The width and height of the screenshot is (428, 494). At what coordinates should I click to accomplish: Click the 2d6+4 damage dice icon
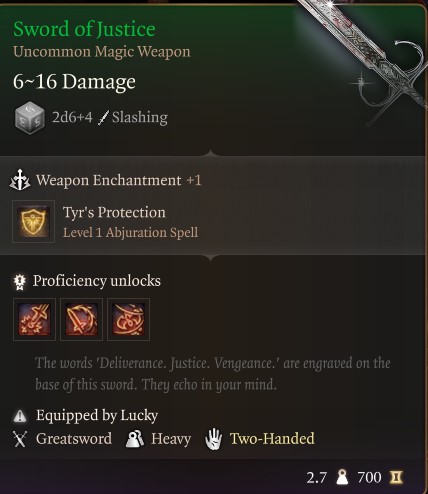coord(30,118)
